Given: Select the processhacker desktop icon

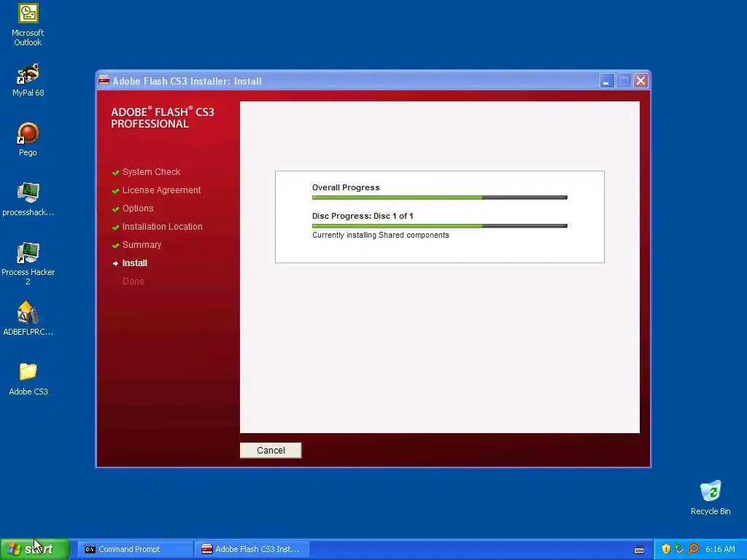Looking at the screenshot, I should 28,200.
